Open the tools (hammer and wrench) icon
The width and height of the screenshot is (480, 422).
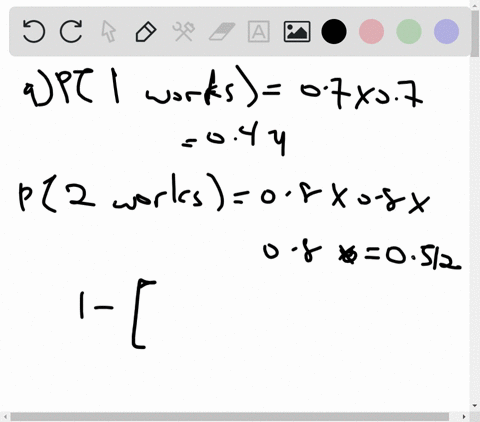pyautogui.click(x=184, y=31)
